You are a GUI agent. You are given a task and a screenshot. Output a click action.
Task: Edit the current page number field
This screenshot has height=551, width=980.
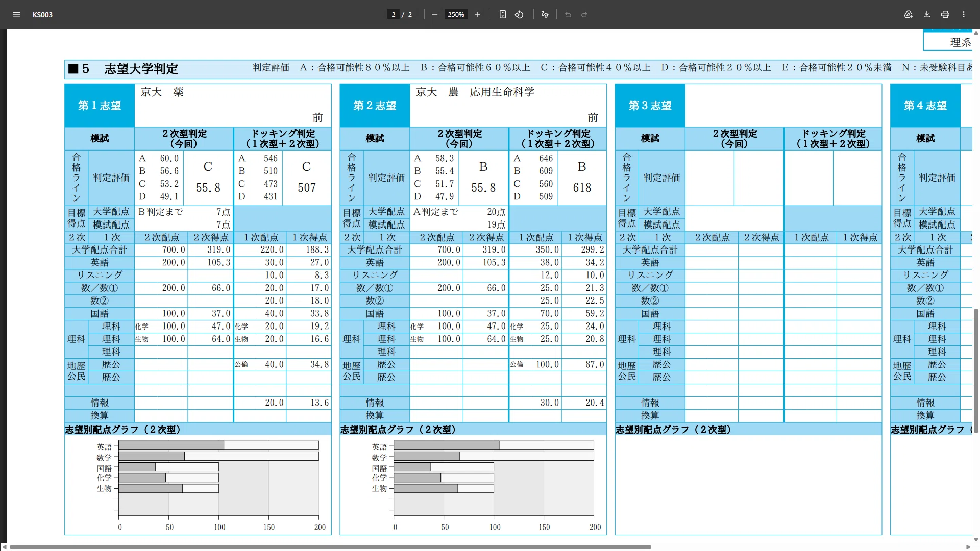[393, 14]
